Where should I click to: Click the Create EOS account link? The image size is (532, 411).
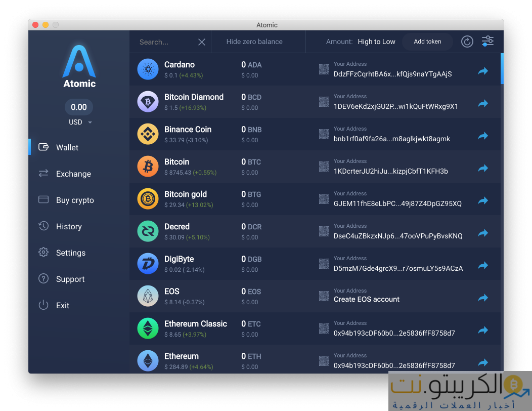tap(366, 299)
